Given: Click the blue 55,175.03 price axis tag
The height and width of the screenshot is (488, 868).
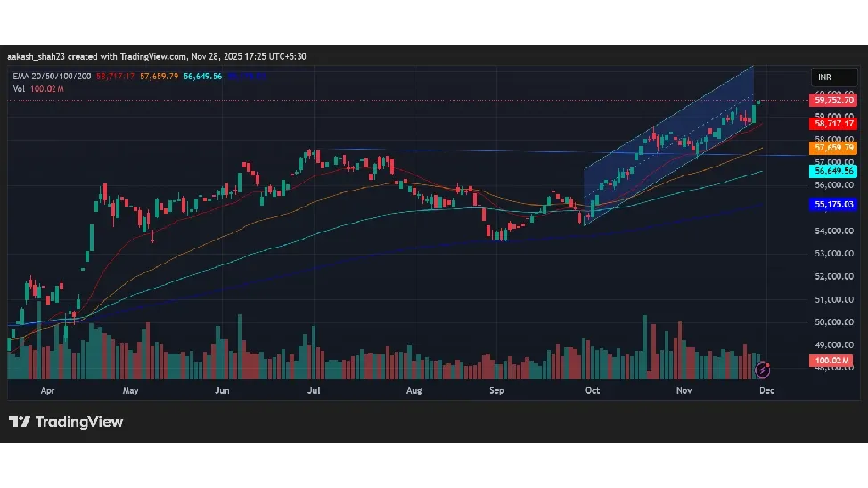Looking at the screenshot, I should (834, 205).
